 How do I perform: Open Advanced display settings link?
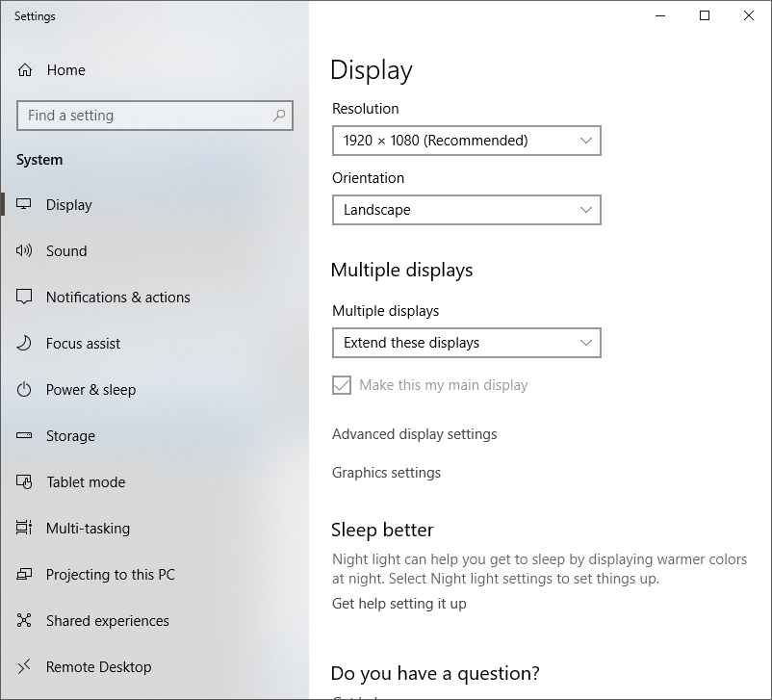pyautogui.click(x=414, y=434)
